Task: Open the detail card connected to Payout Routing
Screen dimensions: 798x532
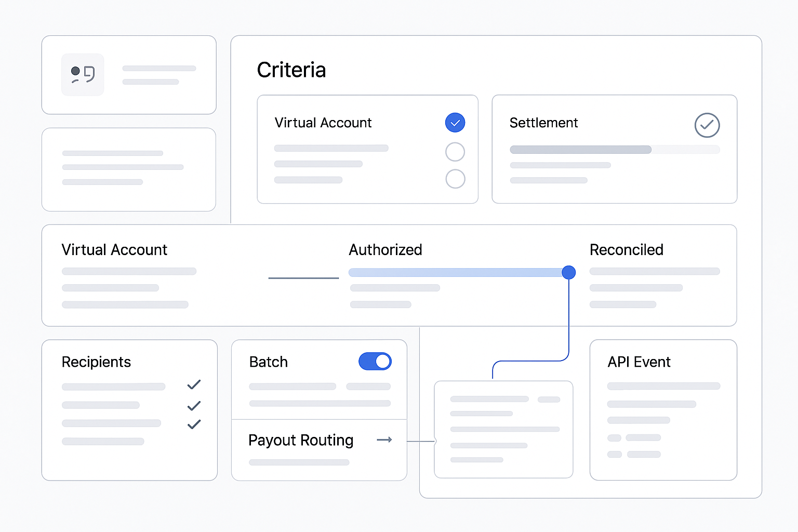Action: click(x=503, y=429)
